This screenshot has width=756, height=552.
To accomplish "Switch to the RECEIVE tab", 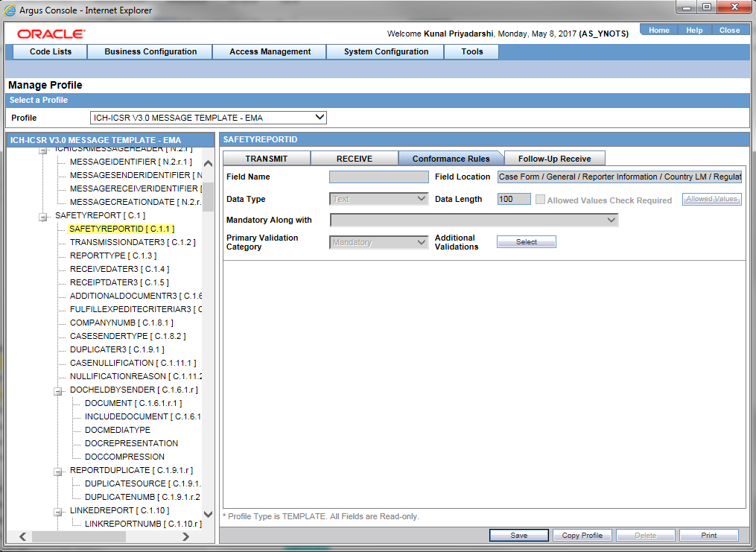I will click(x=355, y=159).
